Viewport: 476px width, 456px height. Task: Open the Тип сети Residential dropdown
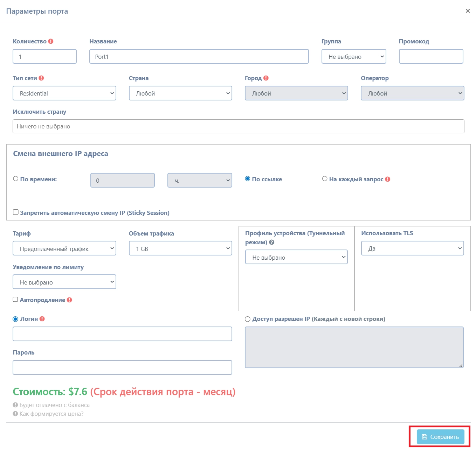tap(64, 93)
